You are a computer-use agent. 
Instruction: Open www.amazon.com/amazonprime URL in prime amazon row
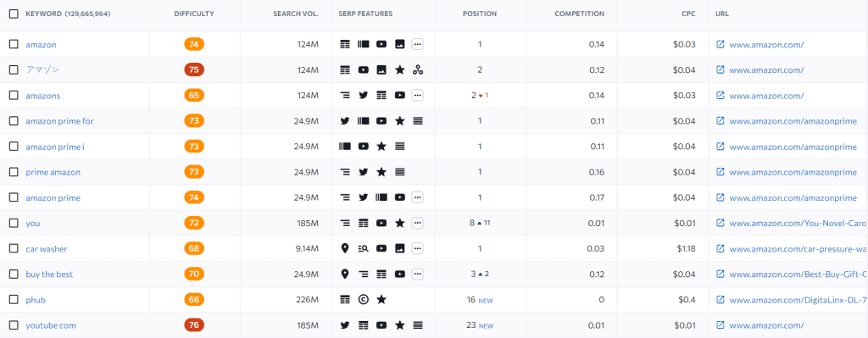pos(793,172)
